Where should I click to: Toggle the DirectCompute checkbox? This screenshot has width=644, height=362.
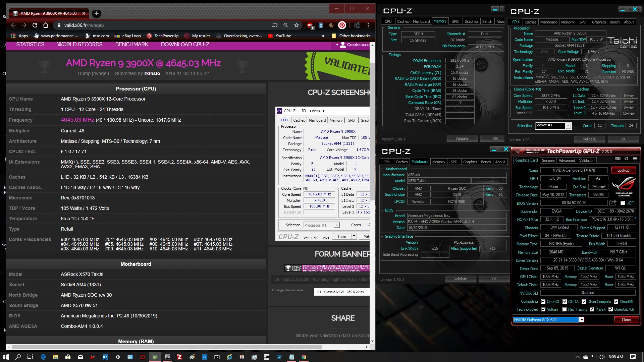pos(584,302)
